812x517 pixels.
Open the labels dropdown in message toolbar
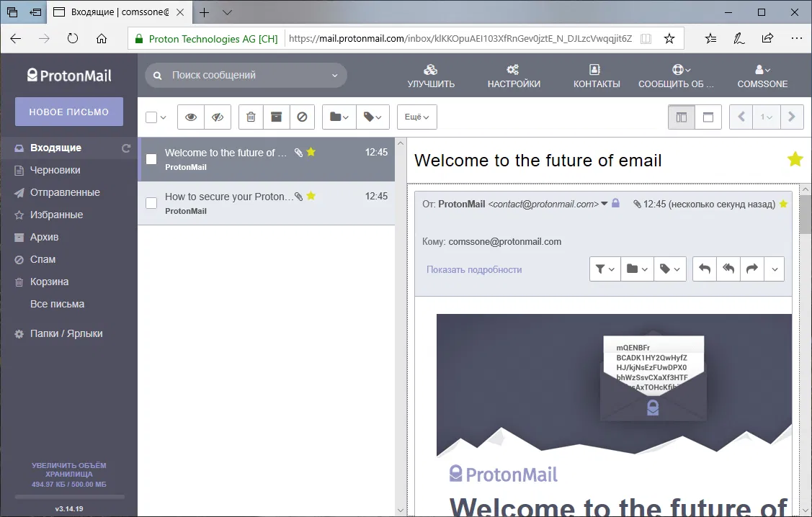tap(372, 117)
